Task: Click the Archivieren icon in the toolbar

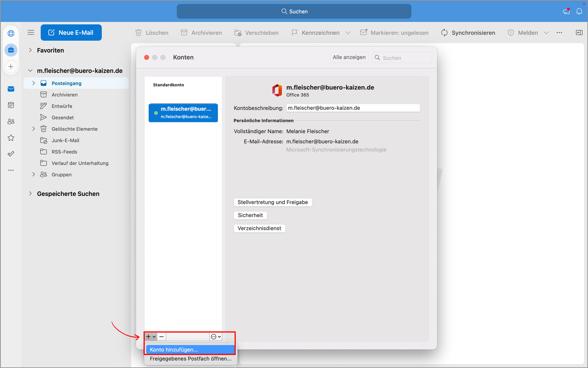Action: (184, 33)
